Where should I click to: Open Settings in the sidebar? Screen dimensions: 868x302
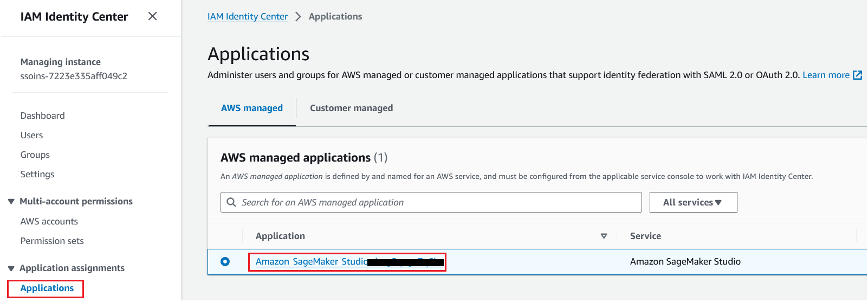[37, 174]
